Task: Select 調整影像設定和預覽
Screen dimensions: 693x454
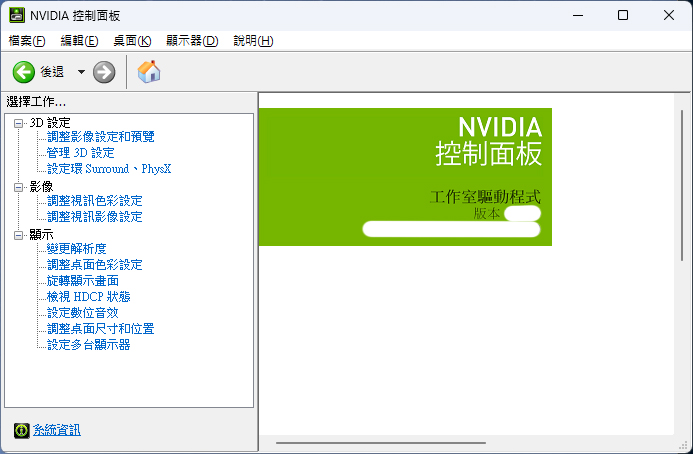Action: (100, 137)
